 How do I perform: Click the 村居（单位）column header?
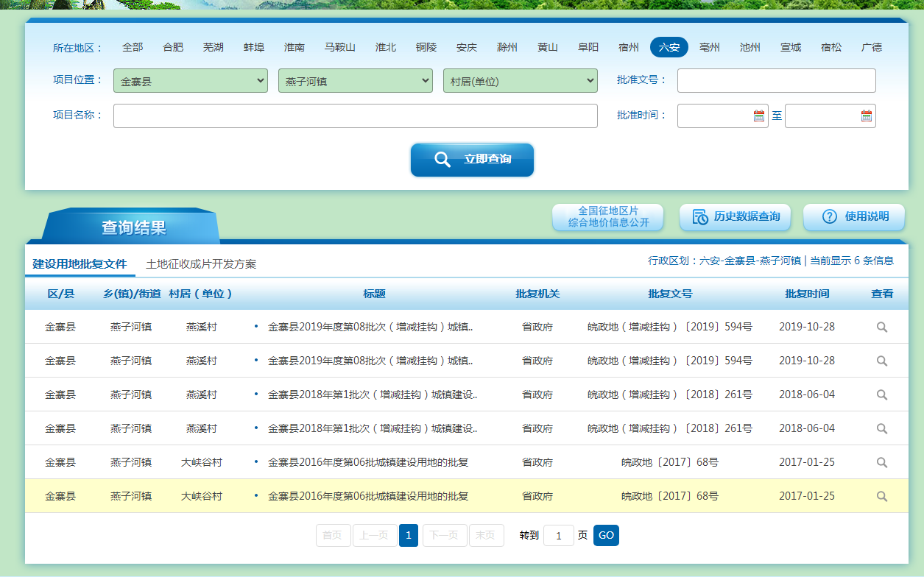coord(201,294)
